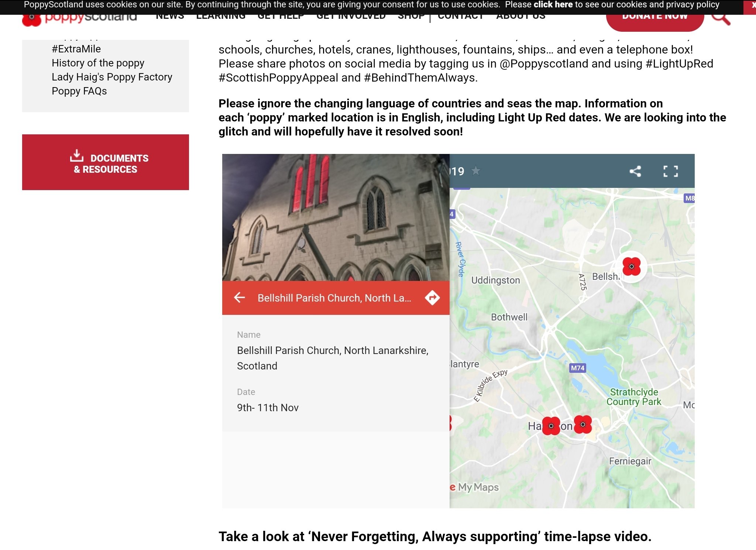Go back using the left arrow in the info panel
This screenshot has height=550, width=756.
click(x=240, y=298)
